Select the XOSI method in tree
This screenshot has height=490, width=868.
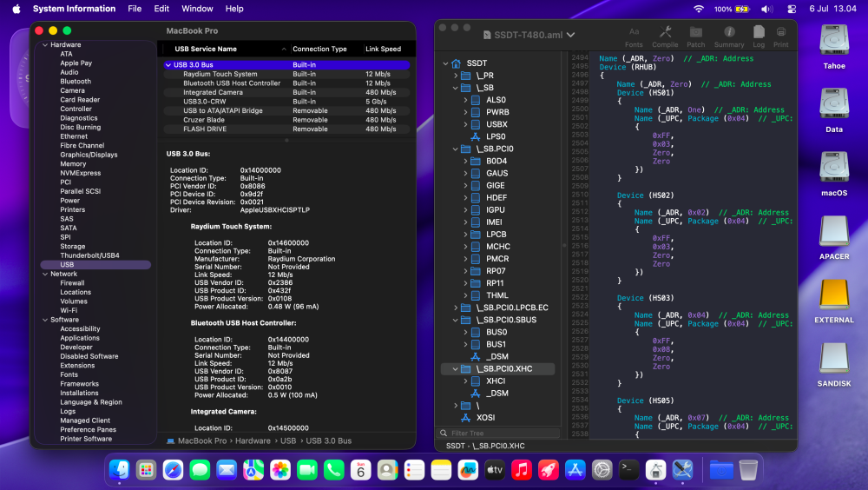(485, 417)
